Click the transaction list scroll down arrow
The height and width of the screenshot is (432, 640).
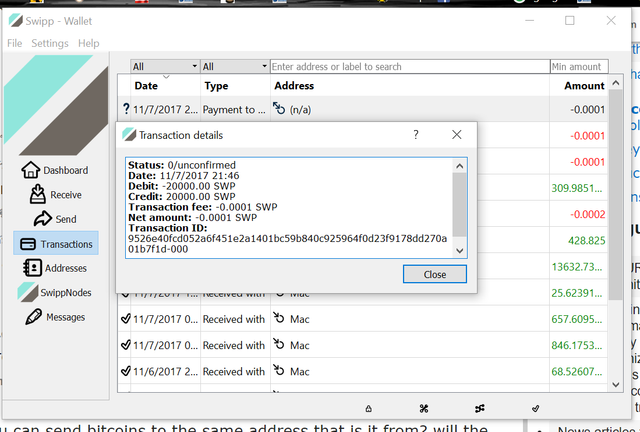point(616,385)
